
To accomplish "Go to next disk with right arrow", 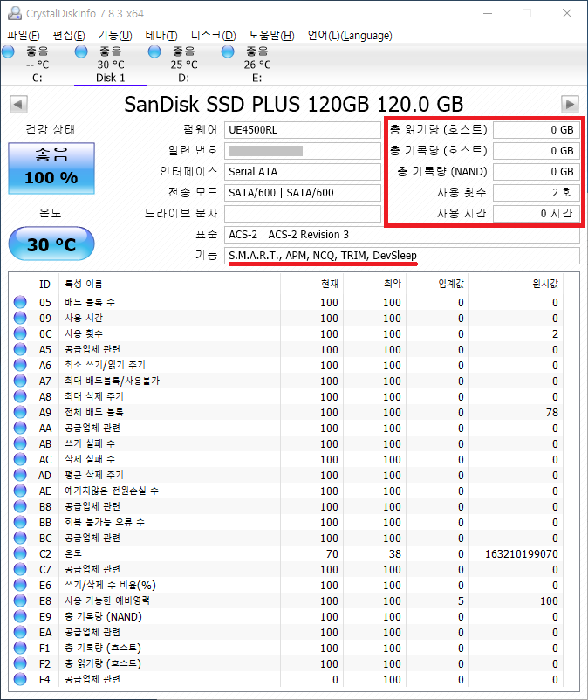I will (x=570, y=105).
